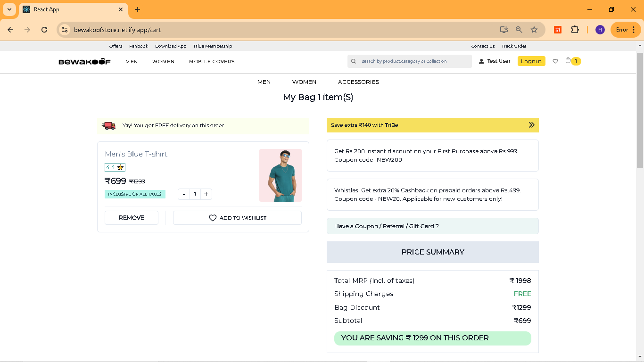Close the React App tab
The height and width of the screenshot is (362, 644).
121,9
